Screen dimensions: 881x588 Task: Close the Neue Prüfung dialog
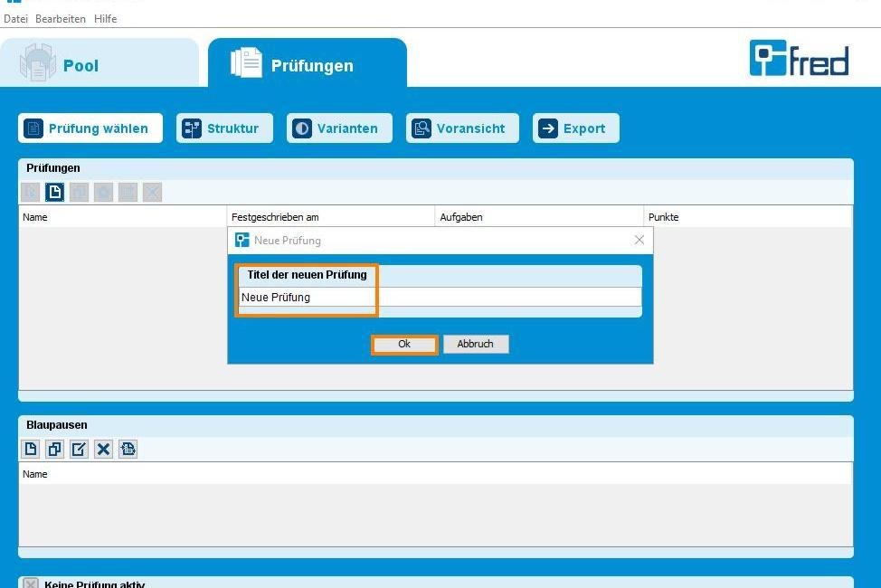[x=639, y=240]
